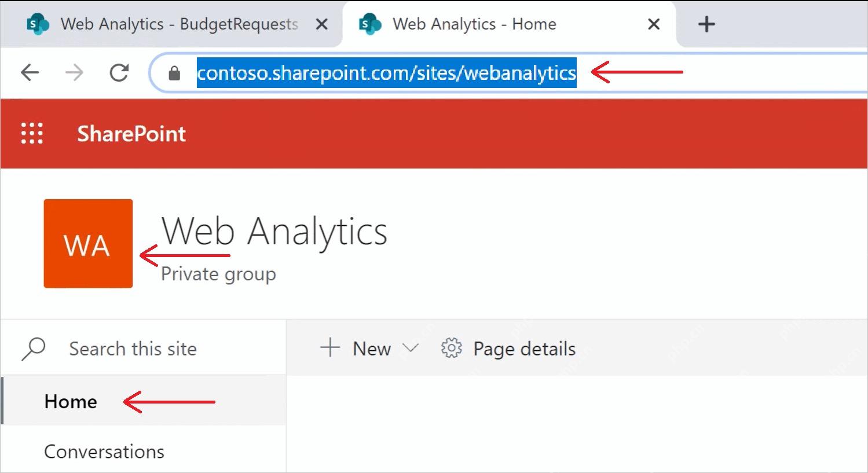Image resolution: width=868 pixels, height=473 pixels.
Task: Click the Private group label
Action: tap(218, 274)
